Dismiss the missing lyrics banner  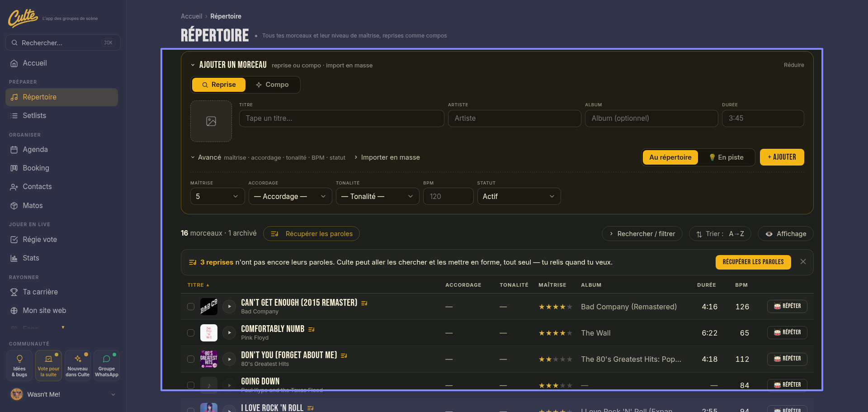[803, 262]
